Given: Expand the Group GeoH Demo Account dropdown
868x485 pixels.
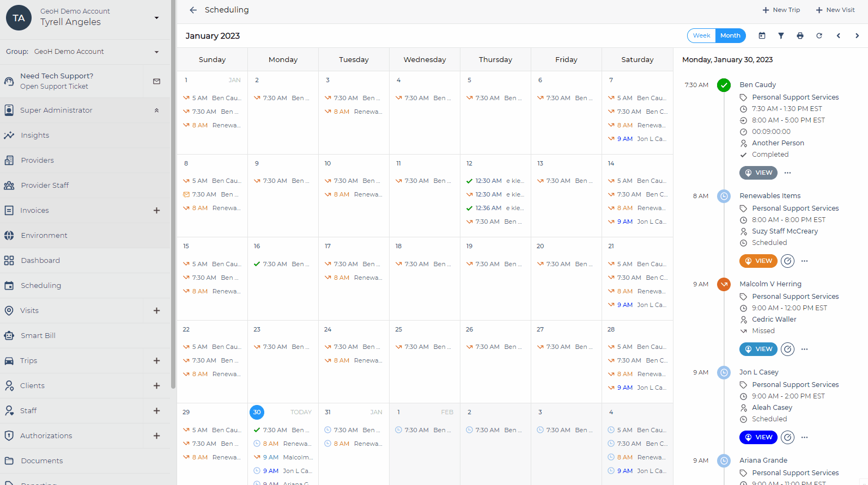Looking at the screenshot, I should pyautogui.click(x=156, y=52).
